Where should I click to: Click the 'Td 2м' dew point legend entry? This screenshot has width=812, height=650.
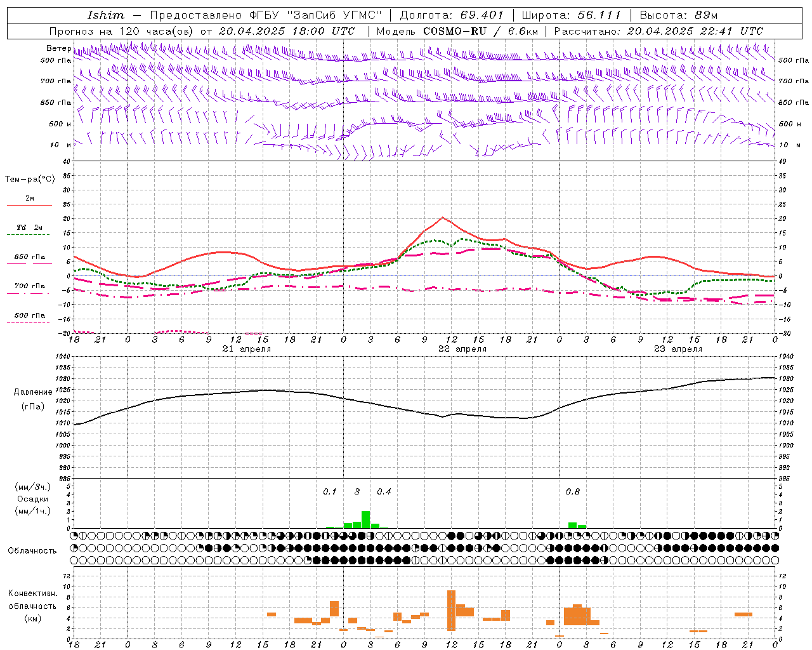[30, 227]
